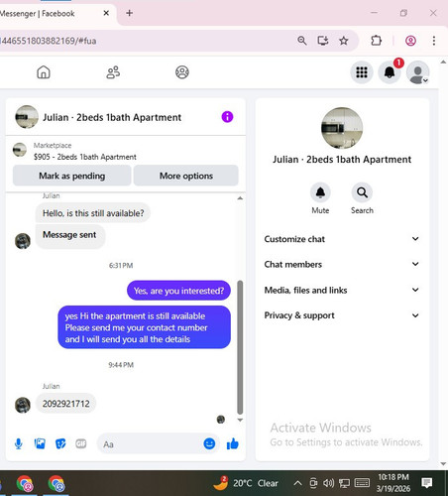Select message "Hello, is this still available?"
Image resolution: width=448 pixels, height=496 pixels.
coord(93,213)
